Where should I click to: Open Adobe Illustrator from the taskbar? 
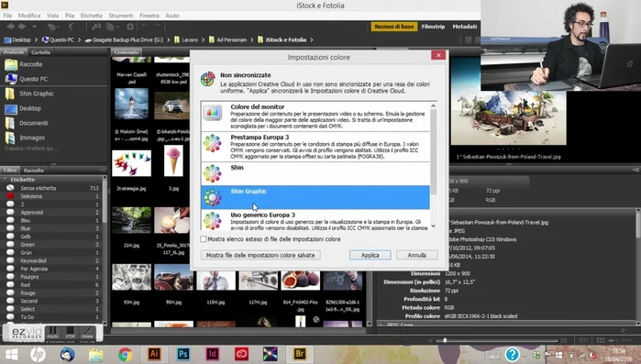(154, 354)
